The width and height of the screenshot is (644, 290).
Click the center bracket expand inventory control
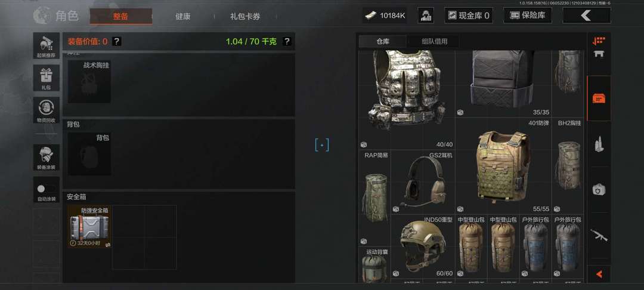click(321, 145)
